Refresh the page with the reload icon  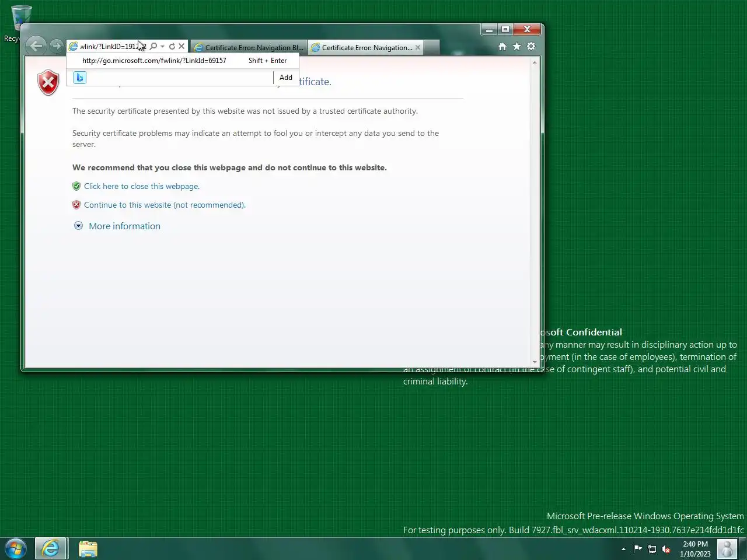pos(172,46)
